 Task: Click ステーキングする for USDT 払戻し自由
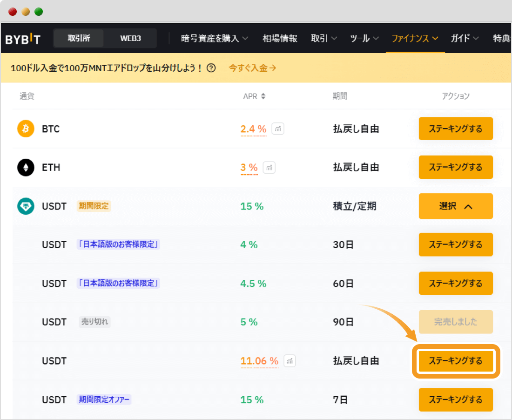(456, 361)
